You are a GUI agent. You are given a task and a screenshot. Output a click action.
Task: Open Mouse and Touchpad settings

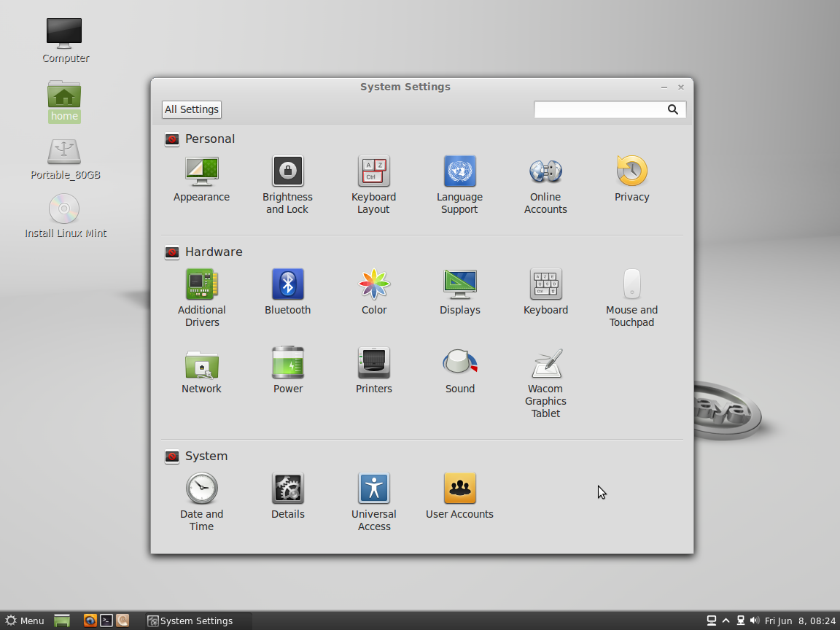coord(631,298)
